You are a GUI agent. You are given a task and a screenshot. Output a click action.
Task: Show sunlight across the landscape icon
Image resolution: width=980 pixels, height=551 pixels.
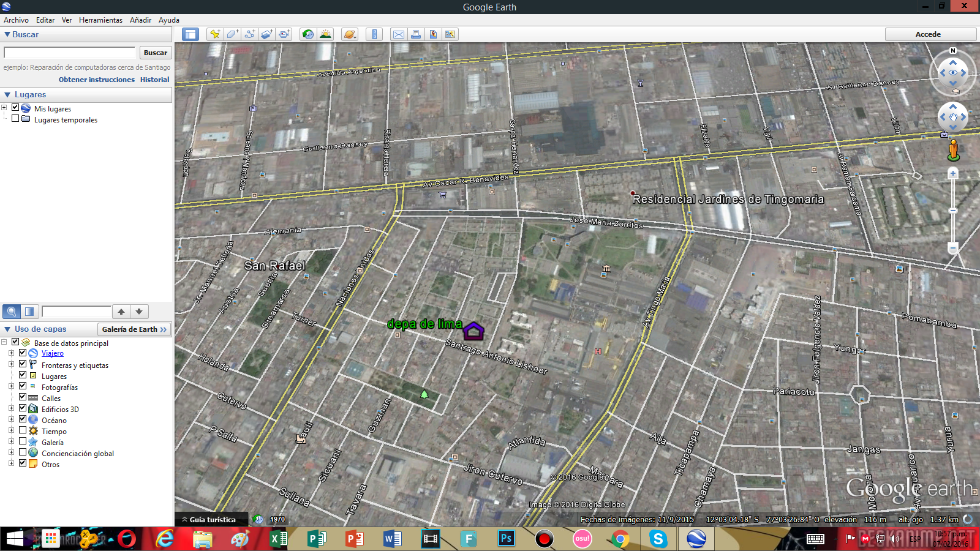pyautogui.click(x=326, y=34)
